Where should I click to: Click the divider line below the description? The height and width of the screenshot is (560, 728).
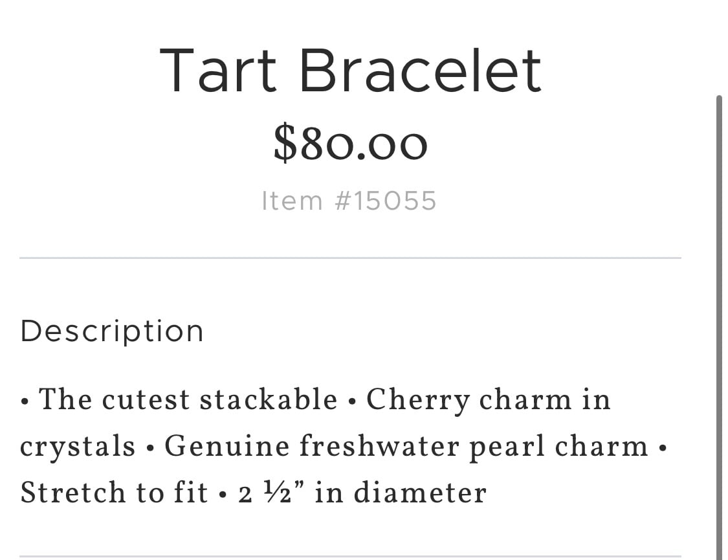point(351,556)
